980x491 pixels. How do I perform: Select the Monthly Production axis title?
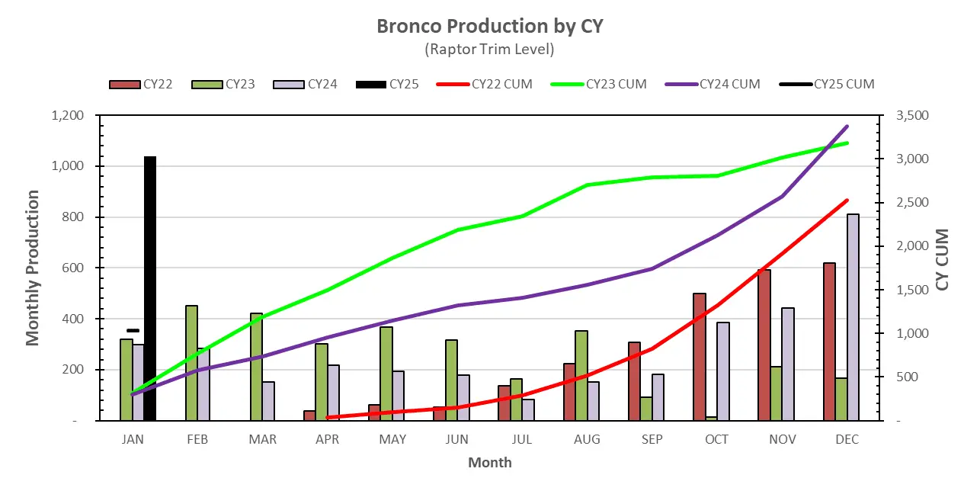(x=33, y=268)
